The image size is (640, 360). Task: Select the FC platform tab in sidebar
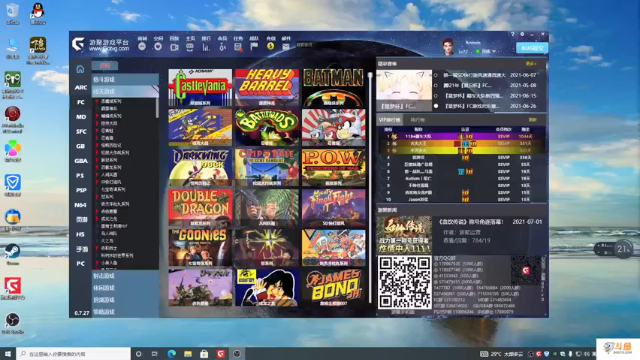[81, 102]
